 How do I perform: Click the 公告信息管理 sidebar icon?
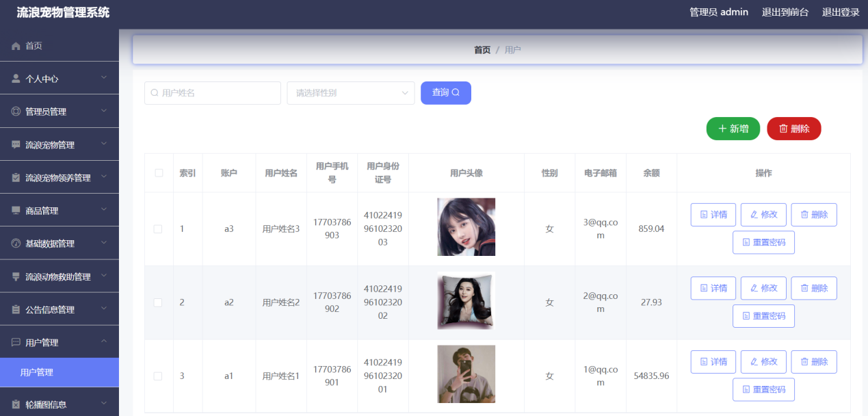point(16,308)
